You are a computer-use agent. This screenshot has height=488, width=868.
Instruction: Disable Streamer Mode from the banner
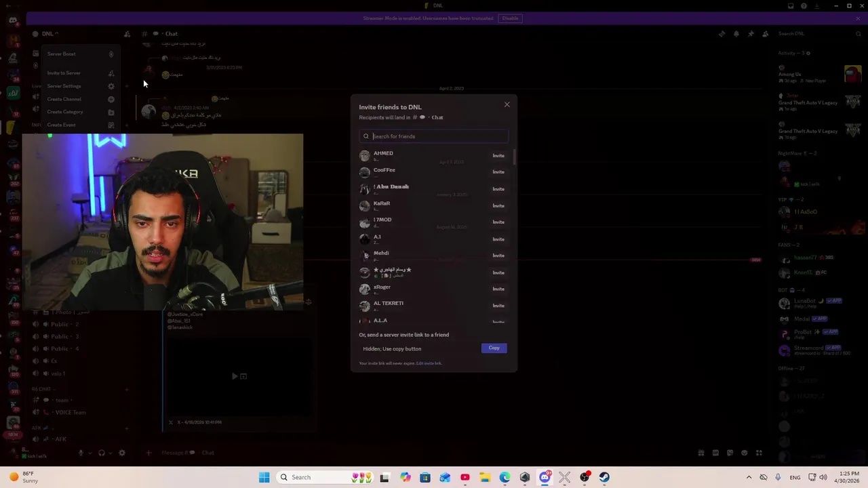pyautogui.click(x=510, y=18)
